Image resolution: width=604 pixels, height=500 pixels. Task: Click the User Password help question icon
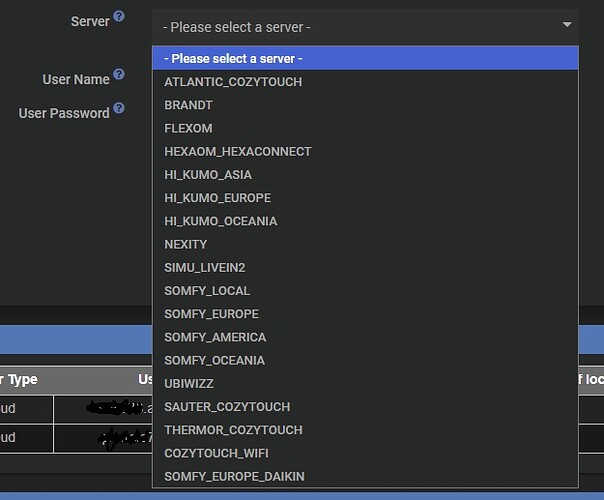(119, 108)
